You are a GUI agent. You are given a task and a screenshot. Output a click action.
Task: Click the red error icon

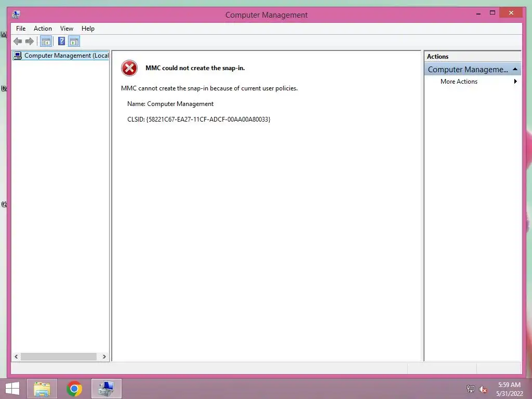pyautogui.click(x=129, y=68)
